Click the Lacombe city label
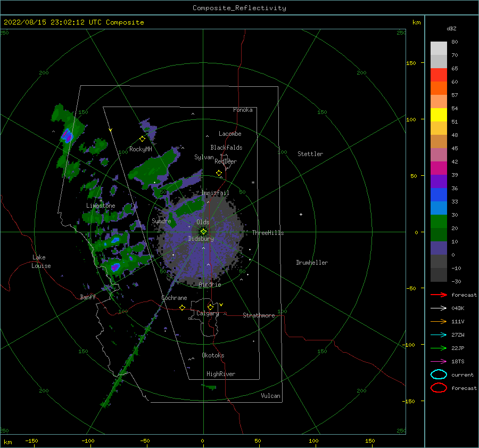This screenshot has width=479, height=448. [x=230, y=134]
